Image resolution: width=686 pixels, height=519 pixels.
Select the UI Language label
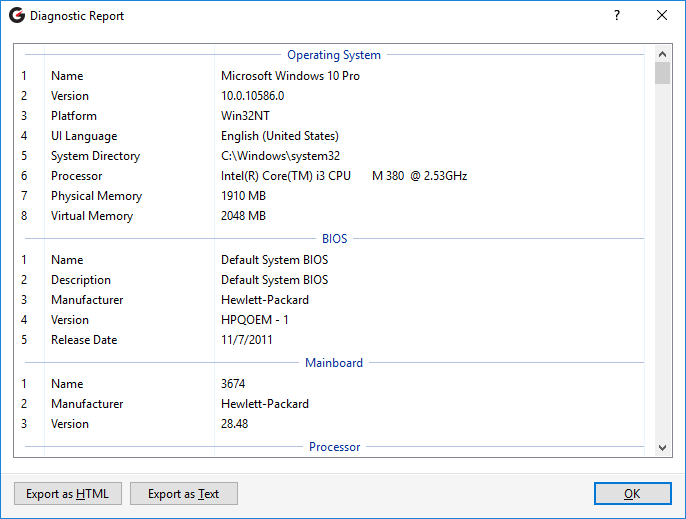(x=84, y=136)
